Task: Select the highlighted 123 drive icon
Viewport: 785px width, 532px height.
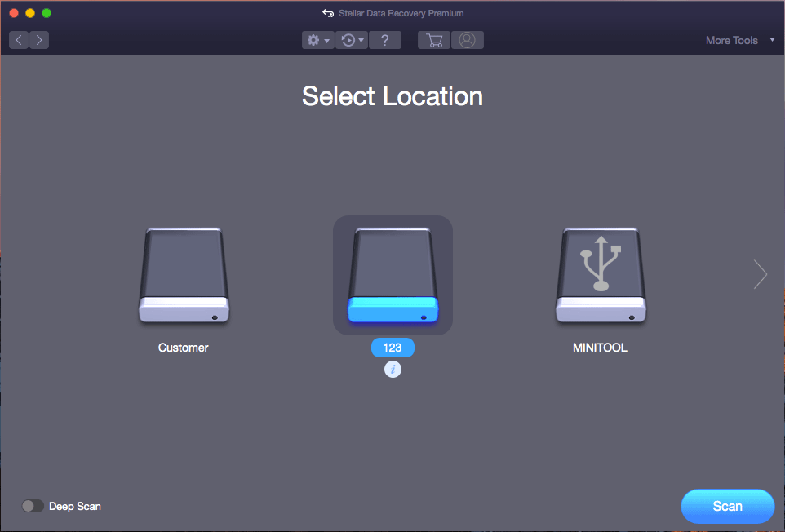Action: tap(392, 275)
